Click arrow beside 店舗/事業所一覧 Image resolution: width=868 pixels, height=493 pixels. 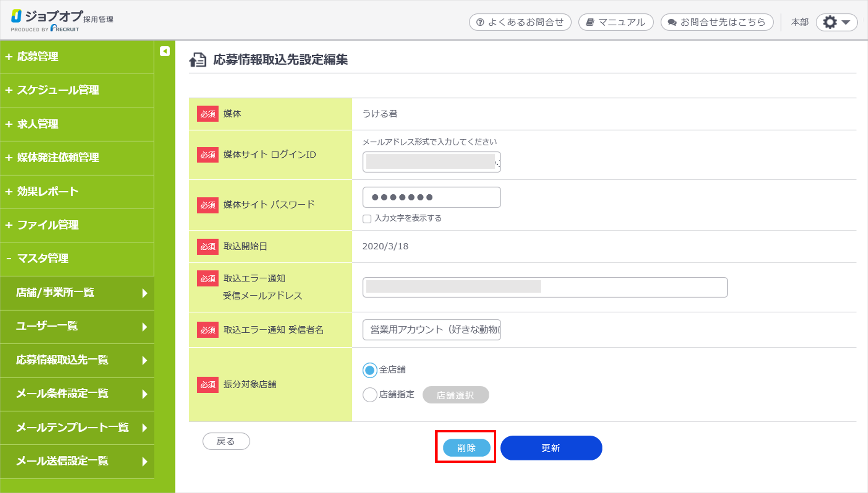(145, 293)
